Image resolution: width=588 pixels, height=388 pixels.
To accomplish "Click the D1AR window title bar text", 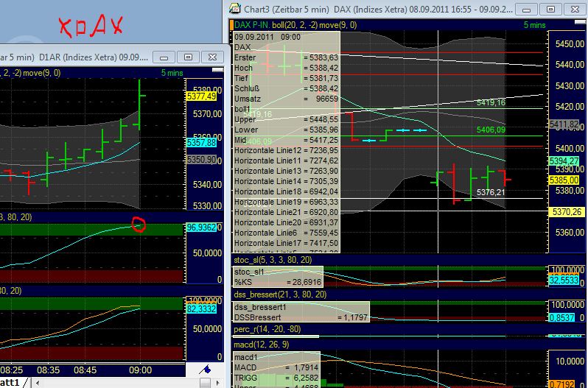I will coord(74,57).
